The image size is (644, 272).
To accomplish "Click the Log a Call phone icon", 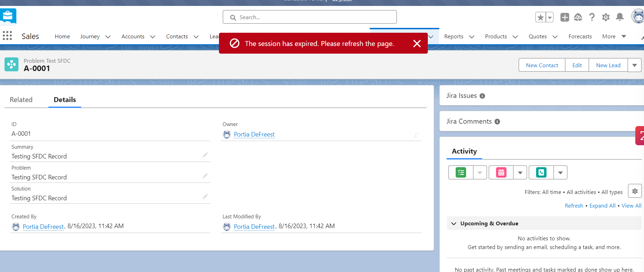I will click(541, 172).
